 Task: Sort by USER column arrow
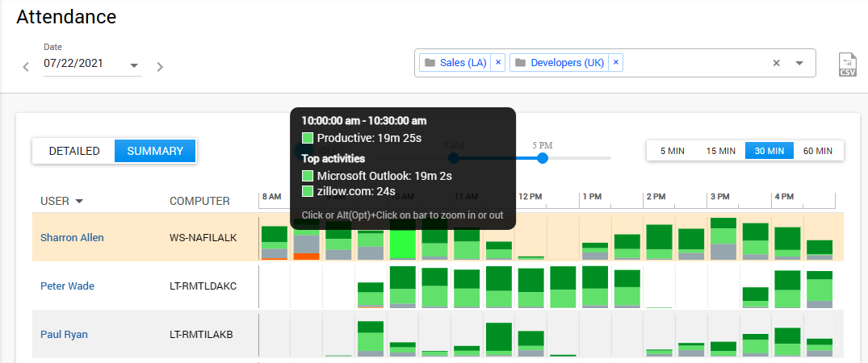click(x=79, y=202)
